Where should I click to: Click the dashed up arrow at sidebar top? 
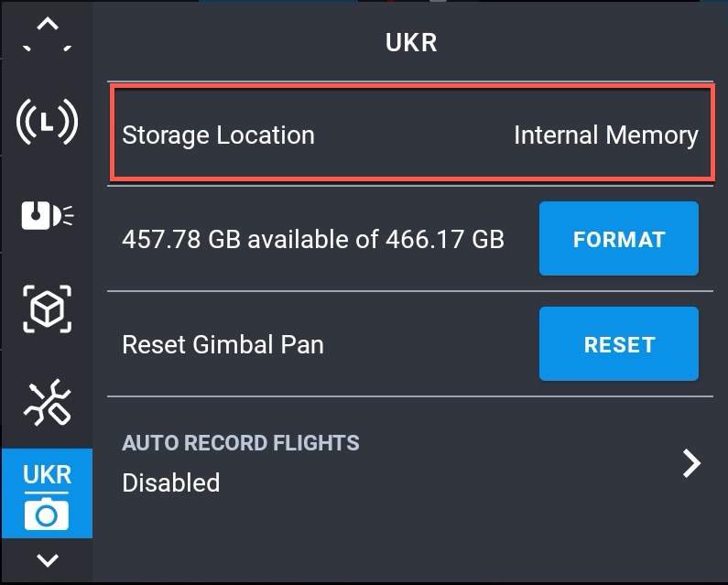point(47,35)
